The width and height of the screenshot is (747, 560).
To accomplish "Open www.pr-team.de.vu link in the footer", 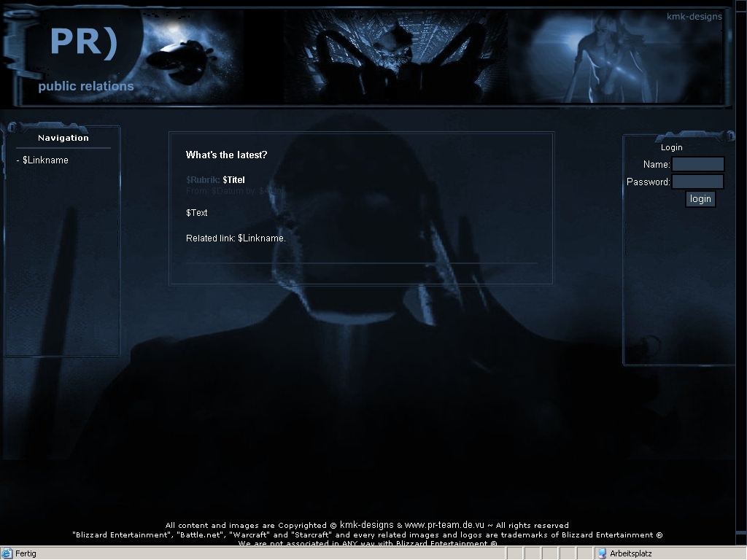I will (x=444, y=525).
